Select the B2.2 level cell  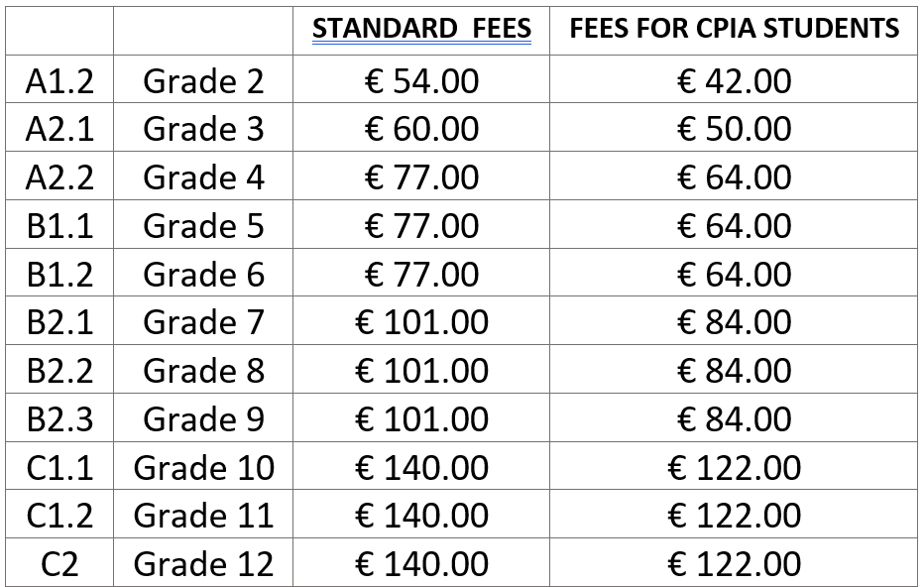tap(59, 371)
